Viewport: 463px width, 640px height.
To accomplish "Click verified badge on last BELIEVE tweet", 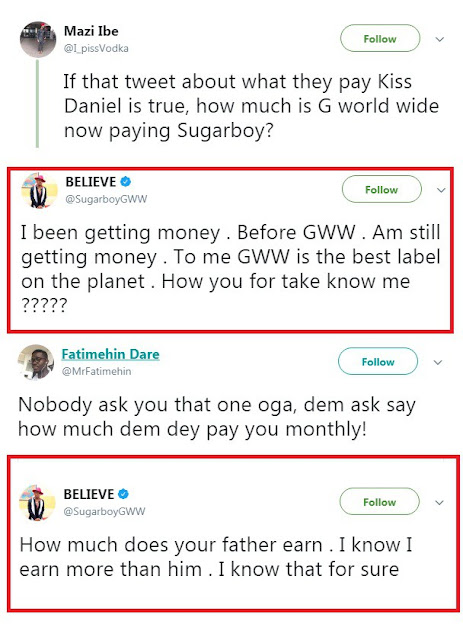I will click(x=123, y=494).
